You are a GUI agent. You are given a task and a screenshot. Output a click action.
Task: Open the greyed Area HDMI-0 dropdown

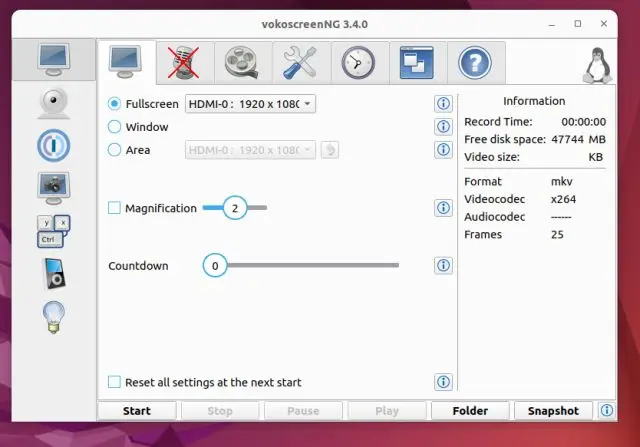tap(250, 150)
